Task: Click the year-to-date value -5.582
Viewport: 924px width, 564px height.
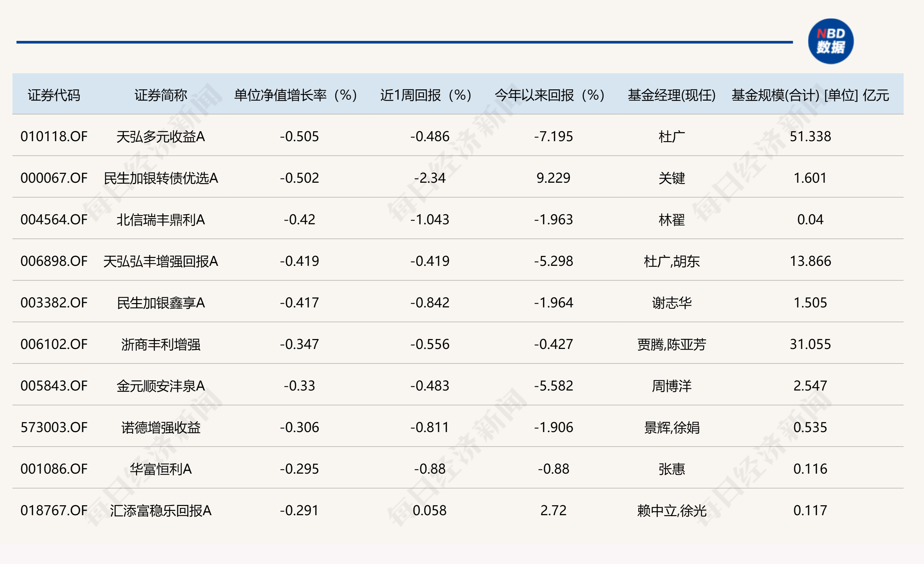Action: (x=553, y=386)
